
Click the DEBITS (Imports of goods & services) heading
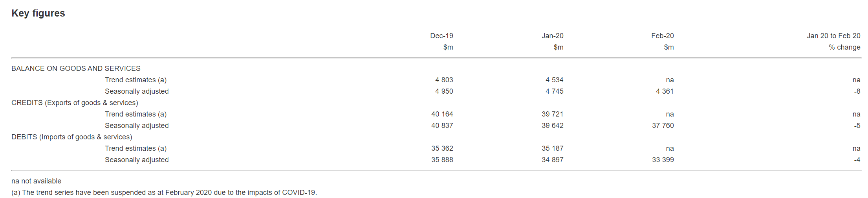[x=71, y=137]
